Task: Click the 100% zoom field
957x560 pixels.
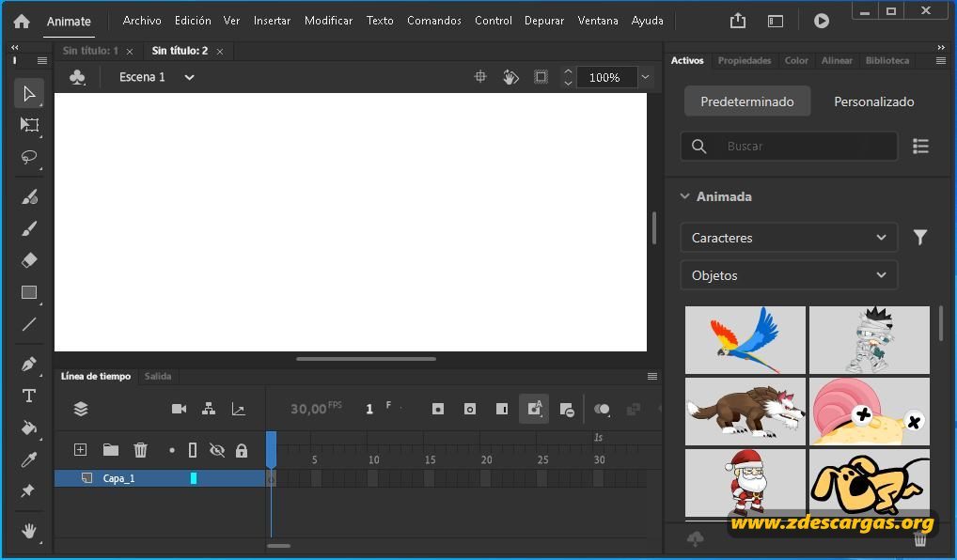Action: coord(606,77)
